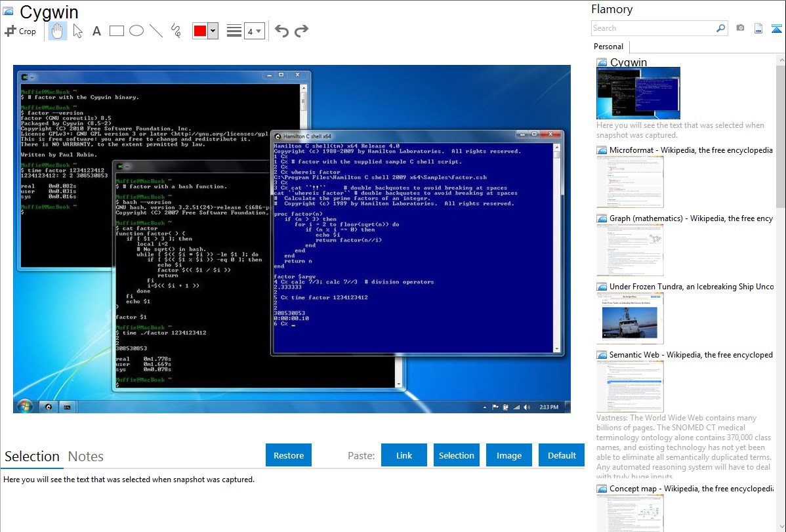Viewport: 786px width, 532px height.
Task: Switch to the Personal tab
Action: pos(608,47)
